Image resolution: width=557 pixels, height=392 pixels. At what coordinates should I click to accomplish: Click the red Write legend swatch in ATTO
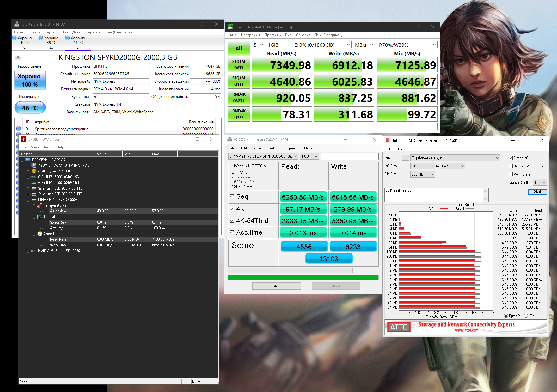click(x=444, y=208)
